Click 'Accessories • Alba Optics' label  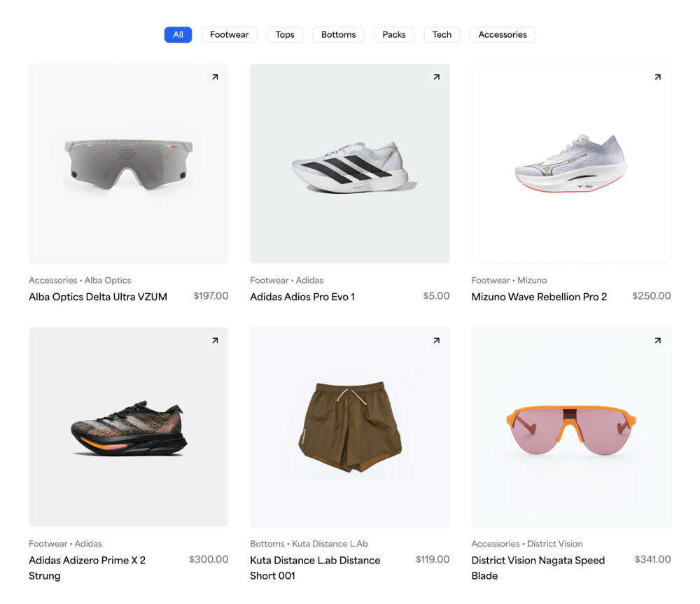pyautogui.click(x=80, y=281)
